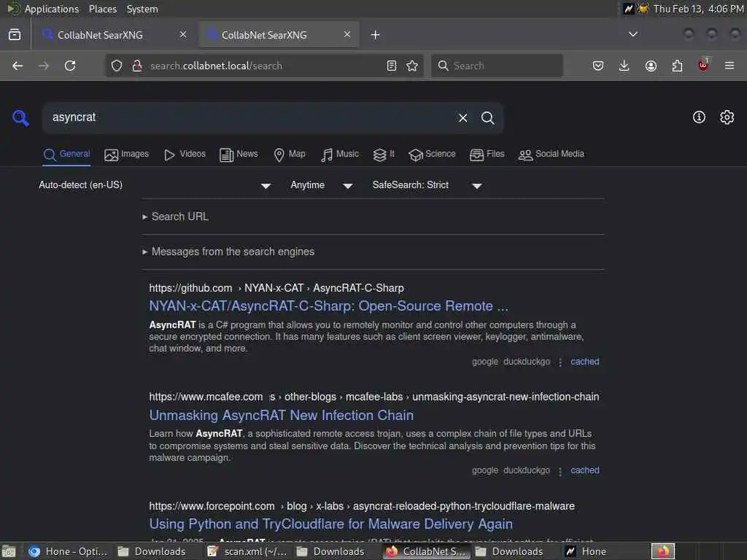This screenshot has width=747, height=560.
Task: Open SearXNG preferences gear icon
Action: pyautogui.click(x=727, y=117)
